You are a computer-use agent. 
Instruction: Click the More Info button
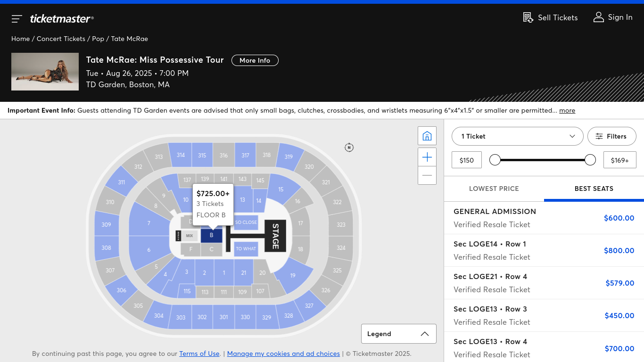coord(255,60)
